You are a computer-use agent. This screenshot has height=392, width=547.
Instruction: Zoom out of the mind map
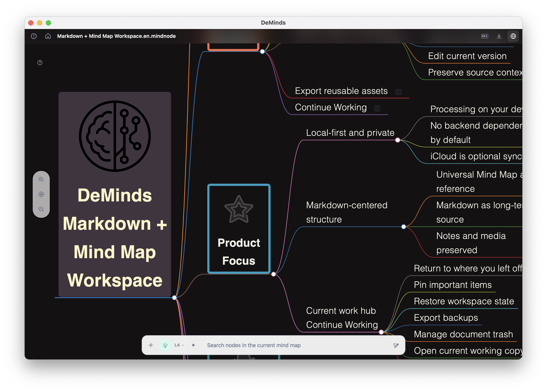click(x=41, y=209)
